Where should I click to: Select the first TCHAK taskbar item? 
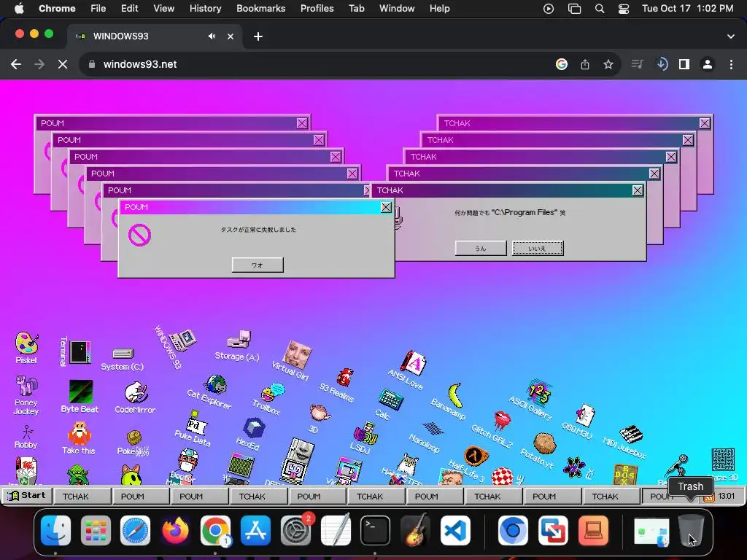[x=82, y=496]
